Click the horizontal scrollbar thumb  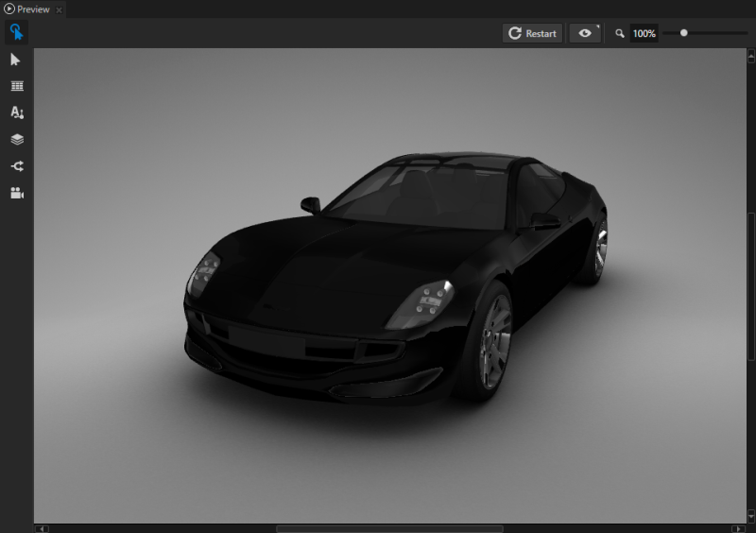click(x=389, y=528)
